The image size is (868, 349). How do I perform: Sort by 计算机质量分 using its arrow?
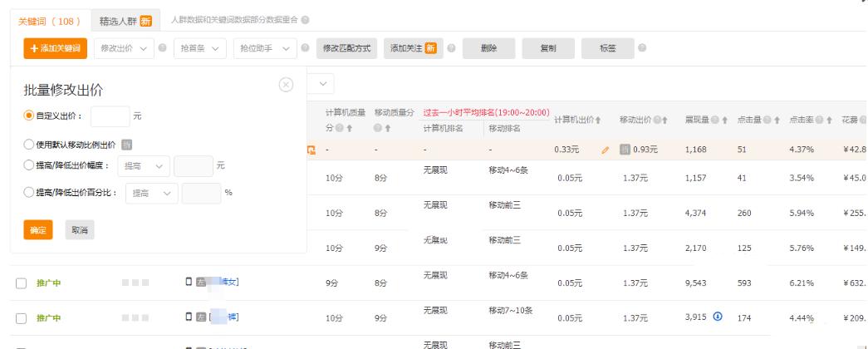tap(350, 129)
